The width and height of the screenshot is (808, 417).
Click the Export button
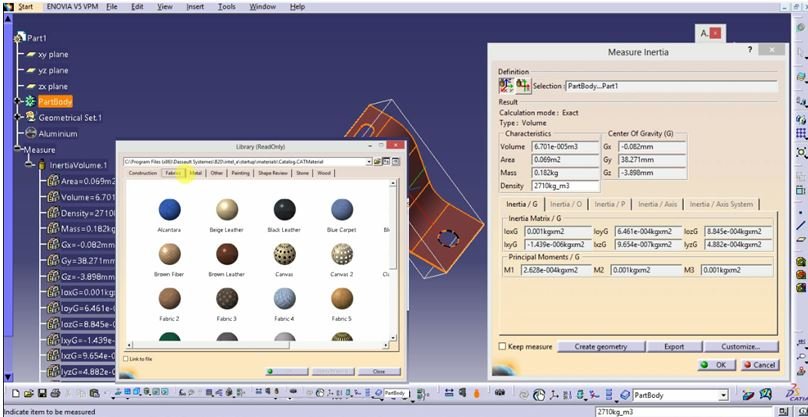(x=674, y=347)
